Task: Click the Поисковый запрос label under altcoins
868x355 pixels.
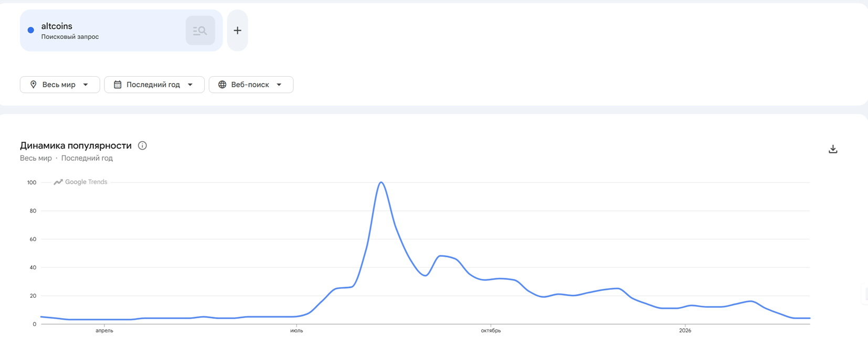Action: (x=70, y=37)
